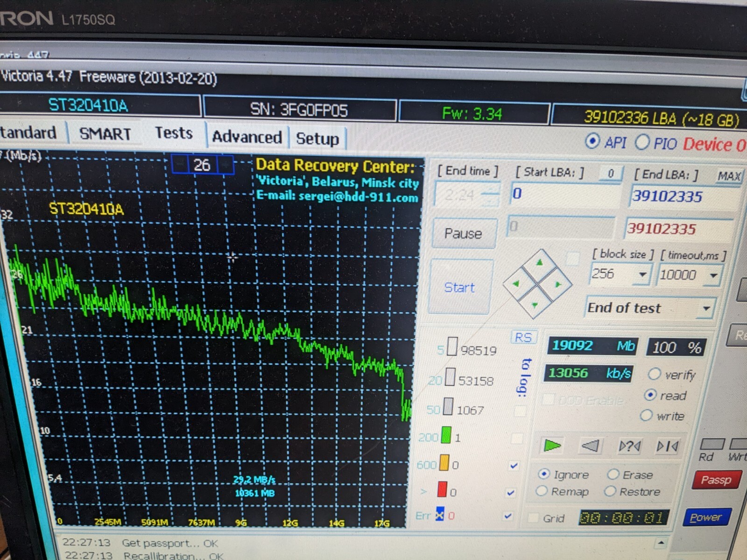
Task: Switch to the Tests tab
Action: coord(173,133)
